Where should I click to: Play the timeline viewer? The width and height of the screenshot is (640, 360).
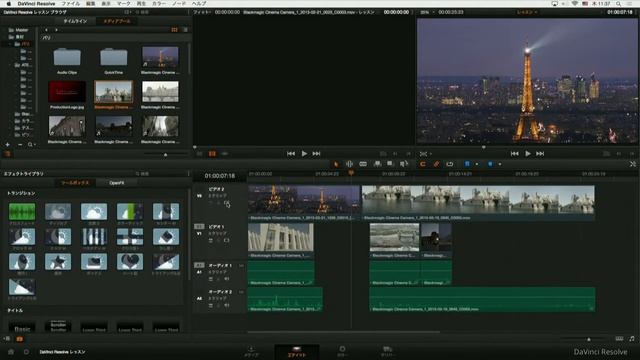528,153
